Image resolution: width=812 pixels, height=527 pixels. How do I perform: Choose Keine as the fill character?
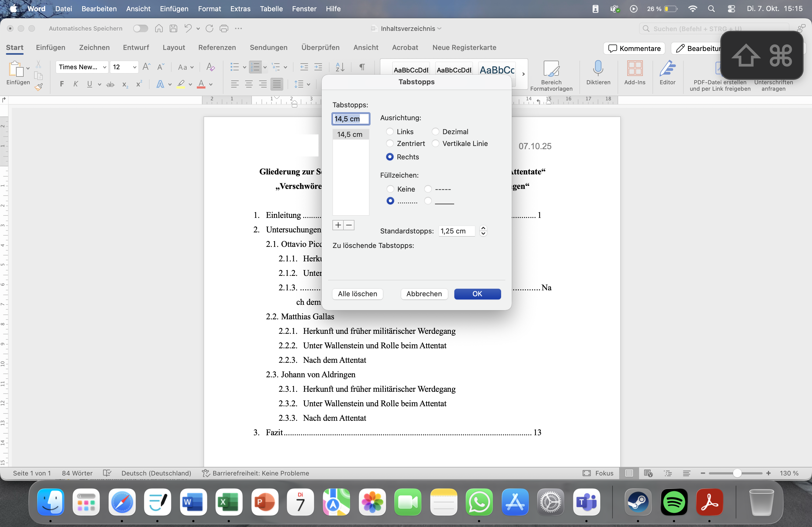click(x=390, y=189)
